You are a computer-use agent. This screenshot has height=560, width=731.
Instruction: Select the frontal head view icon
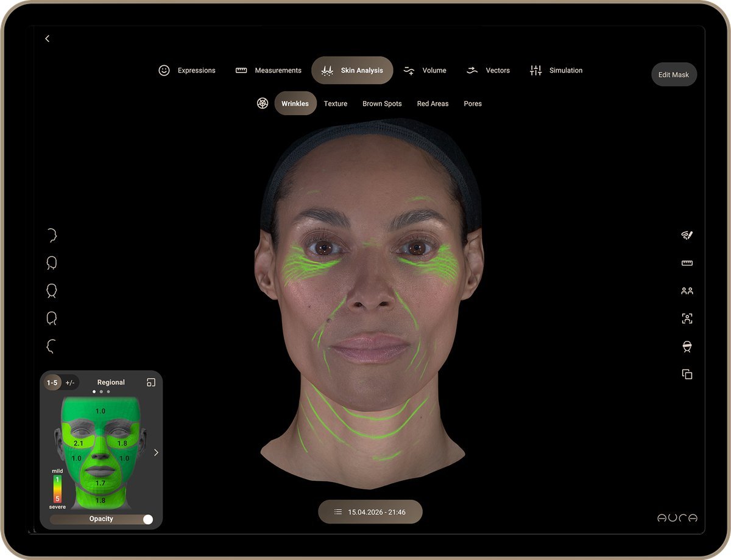coord(52,291)
